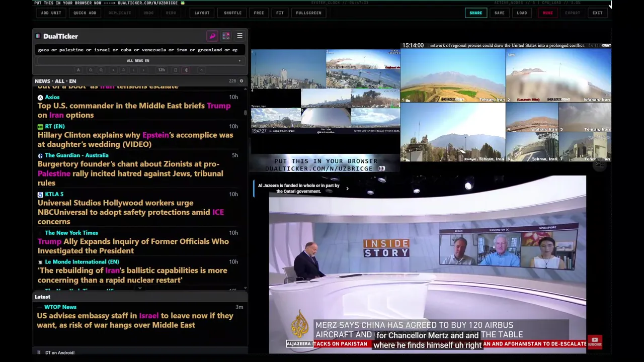Viewport: 644px width, 362px height.
Task: Click the SAVE button
Action: 499,13
